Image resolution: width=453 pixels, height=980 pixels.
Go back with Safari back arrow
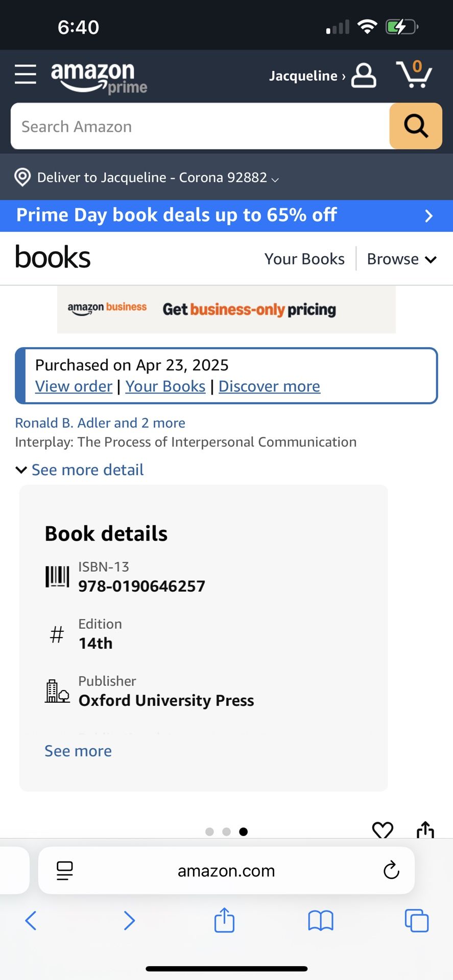(31, 921)
